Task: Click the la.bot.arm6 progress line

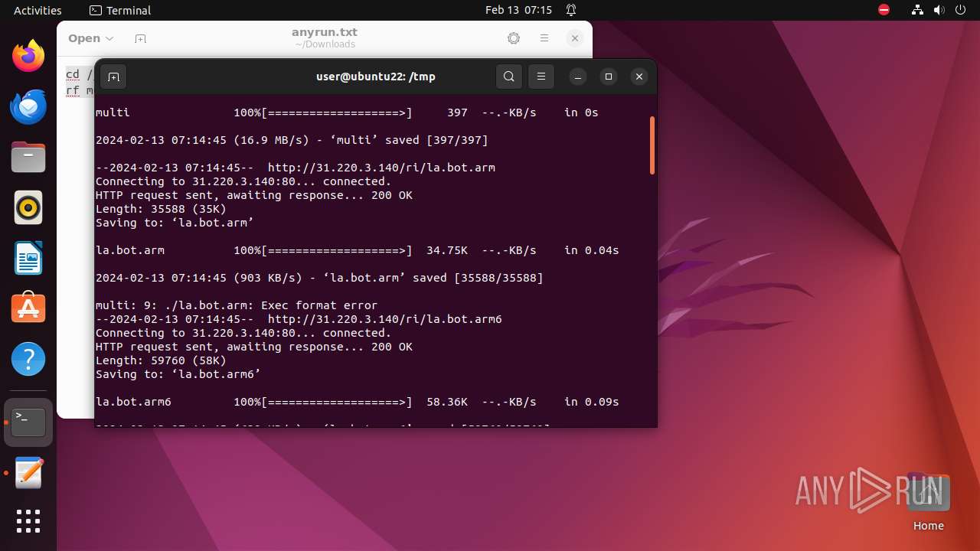Action: [x=358, y=402]
